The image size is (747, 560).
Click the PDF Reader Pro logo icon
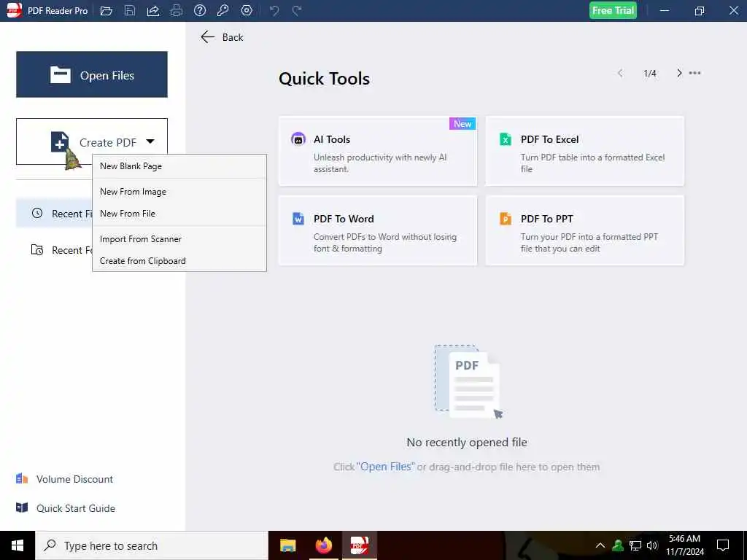click(x=15, y=10)
